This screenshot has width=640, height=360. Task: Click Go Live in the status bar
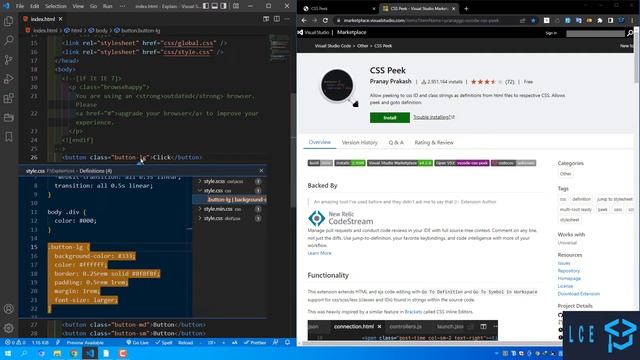pos(137,342)
